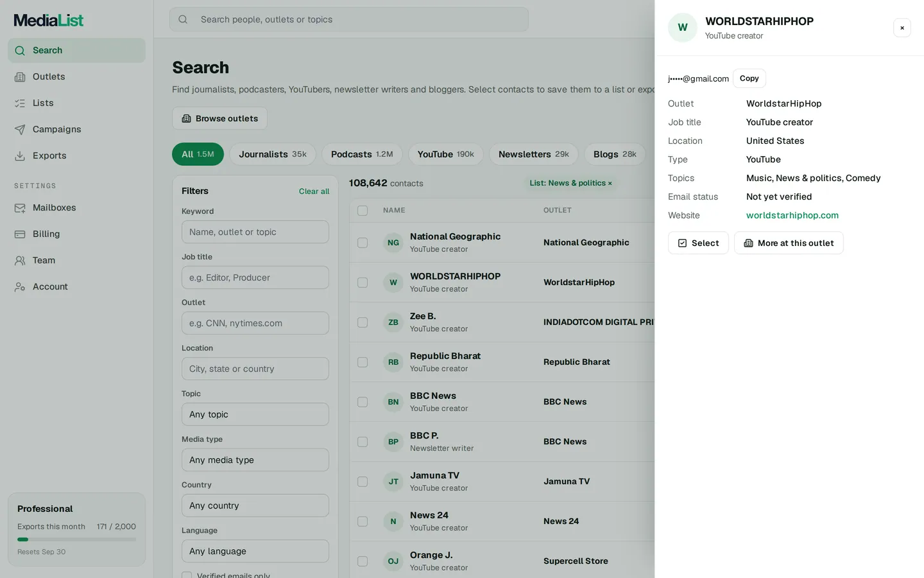The height and width of the screenshot is (578, 924).
Task: Click the Job title filter input
Action: tap(255, 277)
